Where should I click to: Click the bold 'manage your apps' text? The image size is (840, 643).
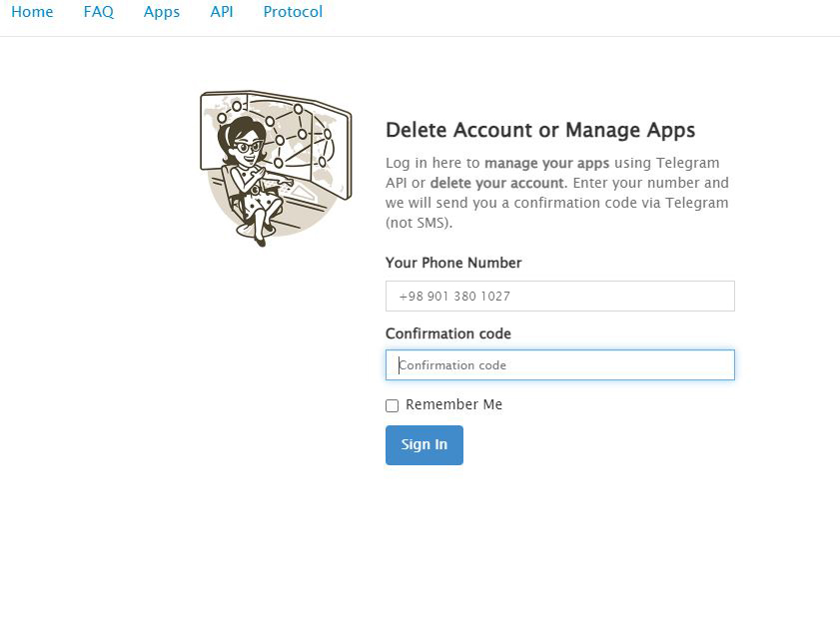pos(547,164)
